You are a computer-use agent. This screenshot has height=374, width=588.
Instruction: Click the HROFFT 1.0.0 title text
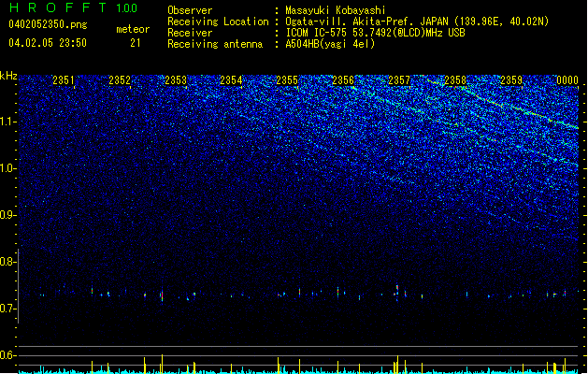click(74, 7)
